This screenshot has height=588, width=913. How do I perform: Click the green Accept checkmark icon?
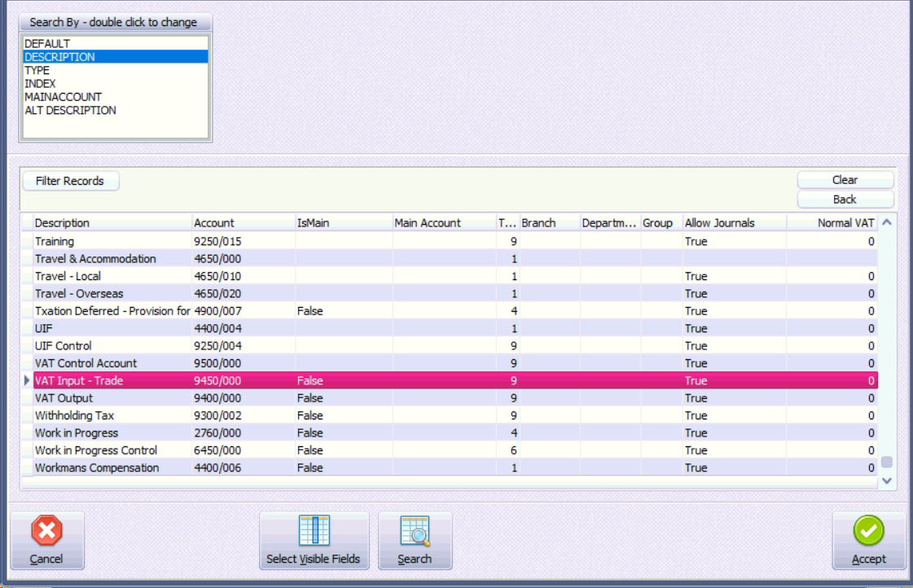point(868,533)
